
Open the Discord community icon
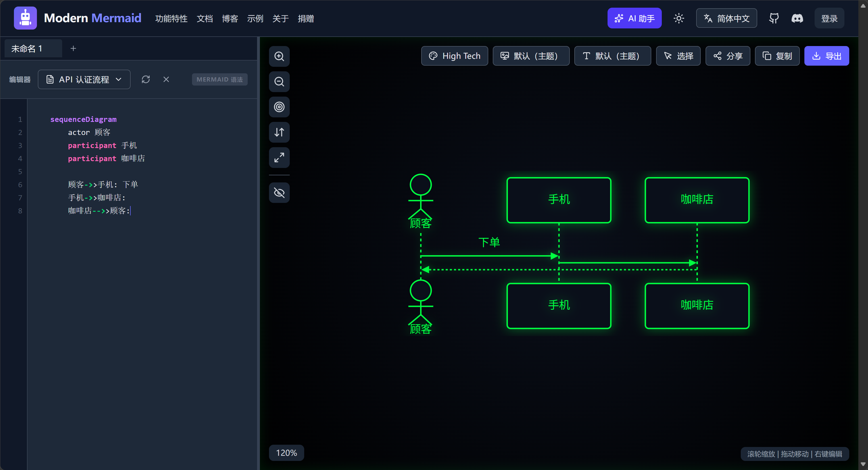click(x=797, y=18)
